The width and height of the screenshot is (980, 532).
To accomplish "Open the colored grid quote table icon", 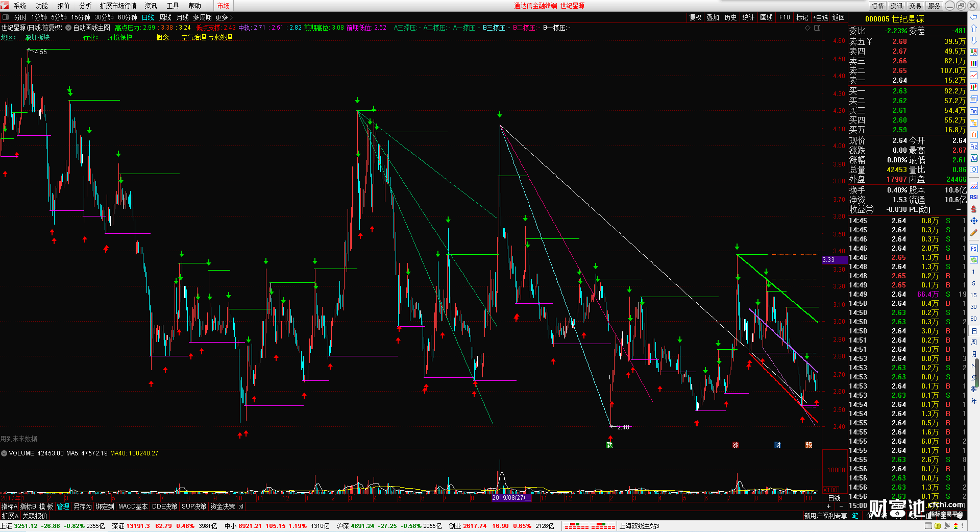I will 974,63.
